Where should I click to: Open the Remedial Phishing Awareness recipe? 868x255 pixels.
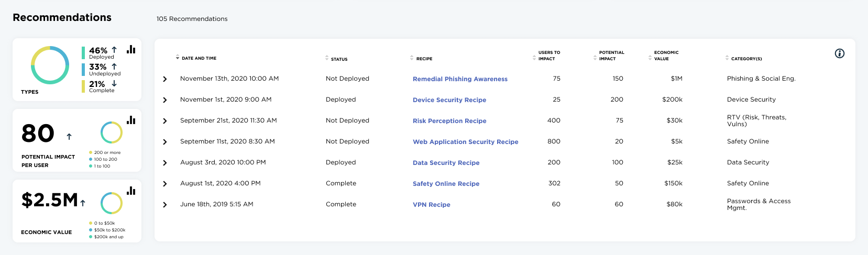tap(460, 79)
